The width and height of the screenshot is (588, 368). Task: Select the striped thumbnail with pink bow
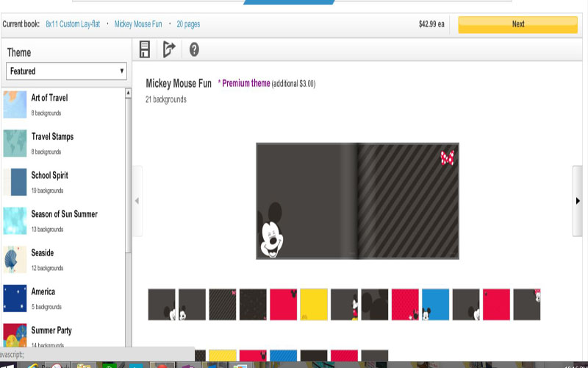coord(223,305)
